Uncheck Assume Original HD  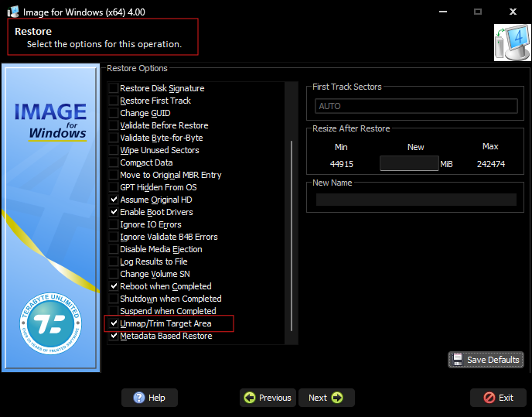114,200
